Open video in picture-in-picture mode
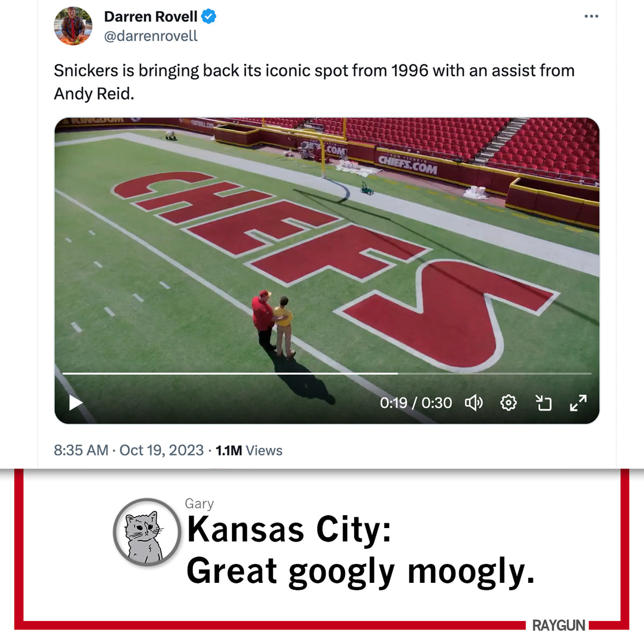The image size is (644, 644). pos(544,402)
